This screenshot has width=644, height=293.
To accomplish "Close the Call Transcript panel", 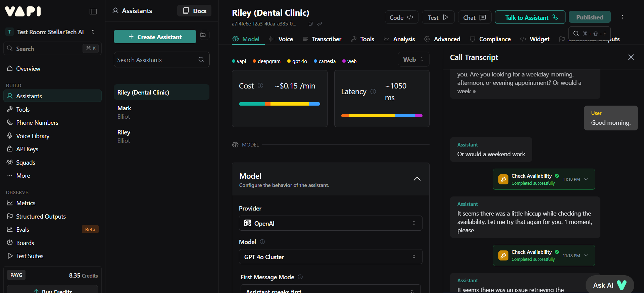I will click(x=631, y=57).
